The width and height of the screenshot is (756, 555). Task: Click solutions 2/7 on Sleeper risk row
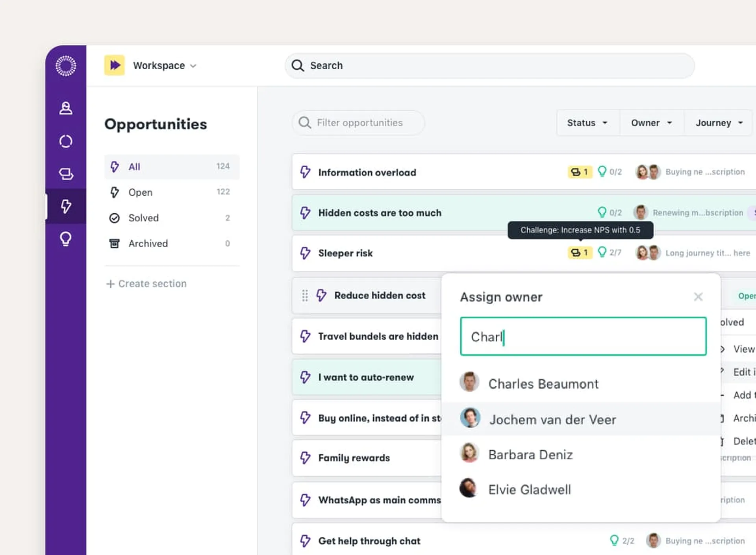tap(610, 252)
